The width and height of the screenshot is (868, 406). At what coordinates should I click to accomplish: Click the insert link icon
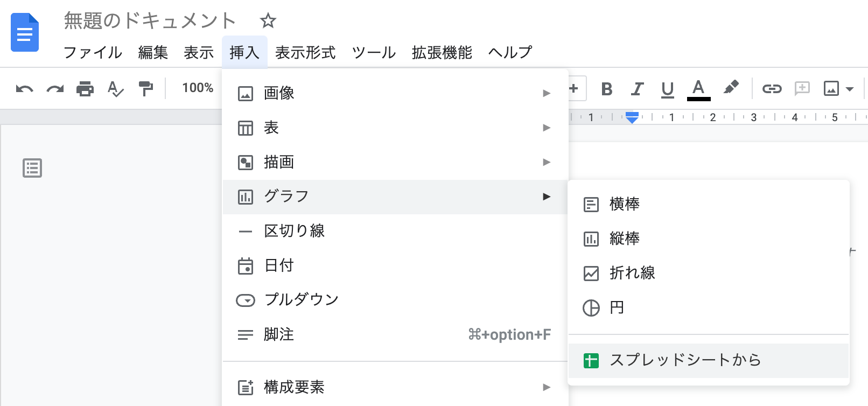tap(771, 89)
